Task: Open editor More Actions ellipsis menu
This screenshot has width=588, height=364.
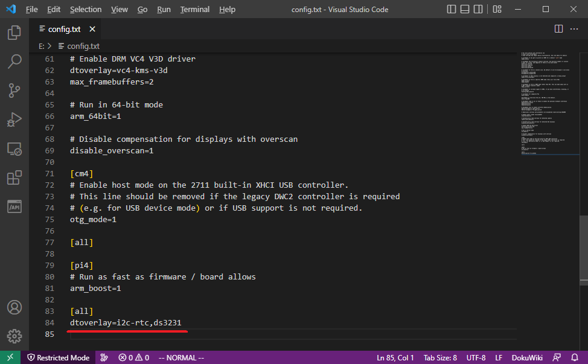Action: pyautogui.click(x=574, y=29)
